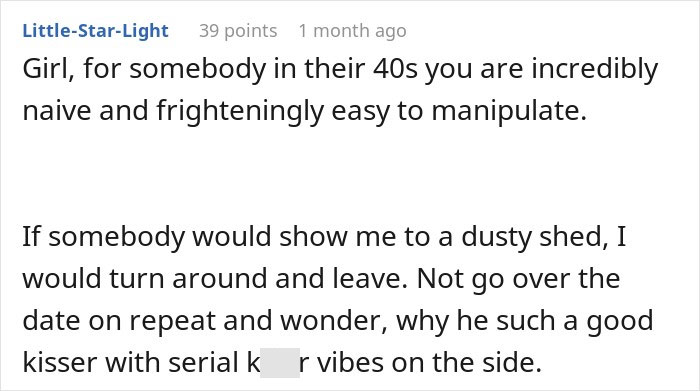Click the blank gap between the paragraphs
Viewport: 700px width, 391px height.
pyautogui.click(x=350, y=174)
